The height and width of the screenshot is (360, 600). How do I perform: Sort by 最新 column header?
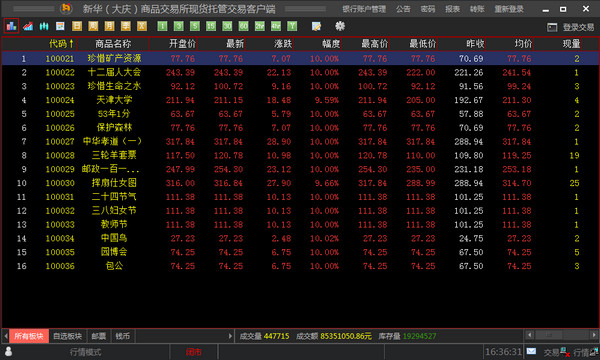coord(235,44)
